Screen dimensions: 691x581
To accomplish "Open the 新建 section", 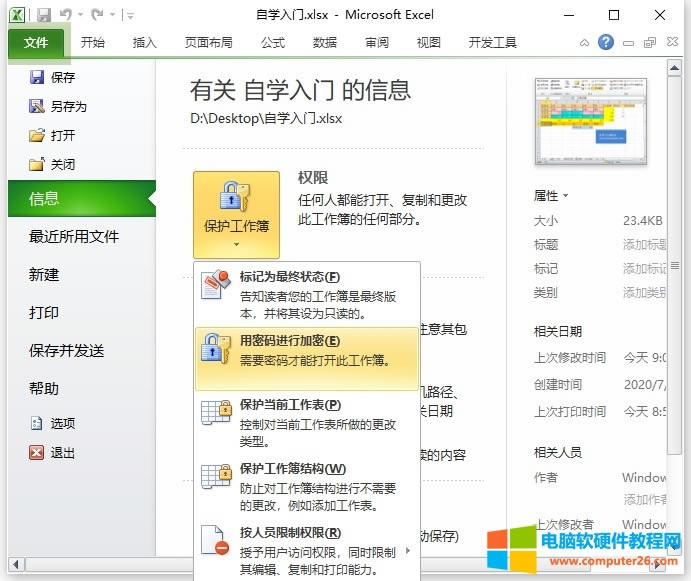I will click(x=44, y=275).
